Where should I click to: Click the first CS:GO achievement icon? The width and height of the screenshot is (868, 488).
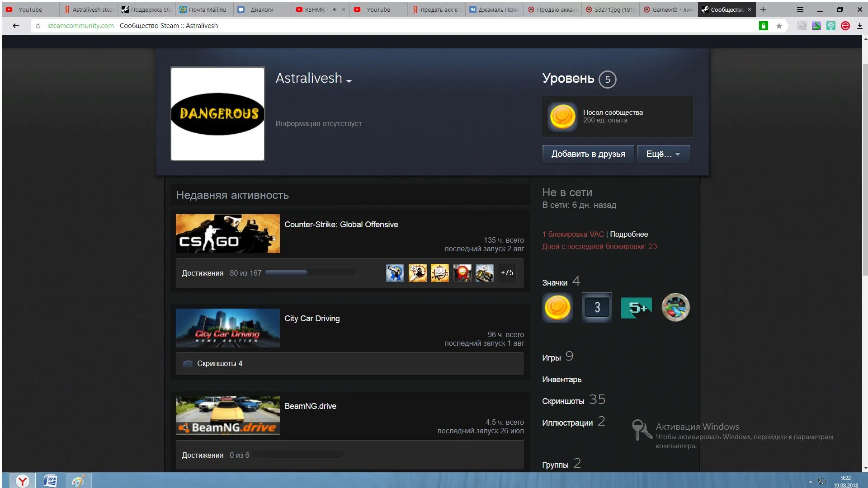[395, 273]
